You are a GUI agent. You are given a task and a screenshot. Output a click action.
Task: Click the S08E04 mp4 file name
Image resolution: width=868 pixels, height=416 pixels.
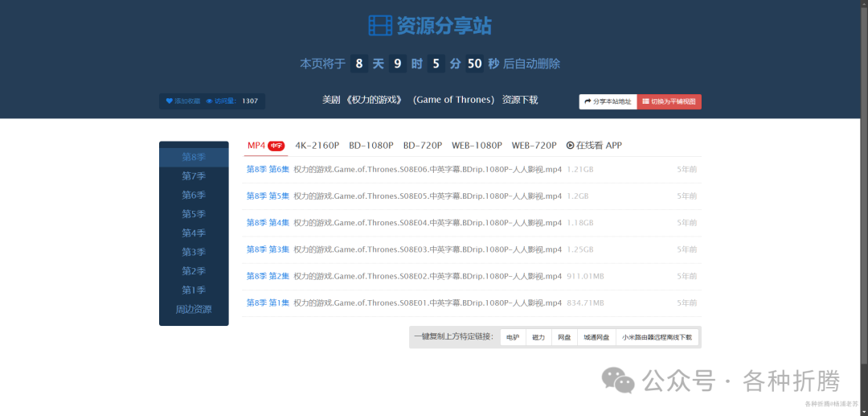coord(428,223)
